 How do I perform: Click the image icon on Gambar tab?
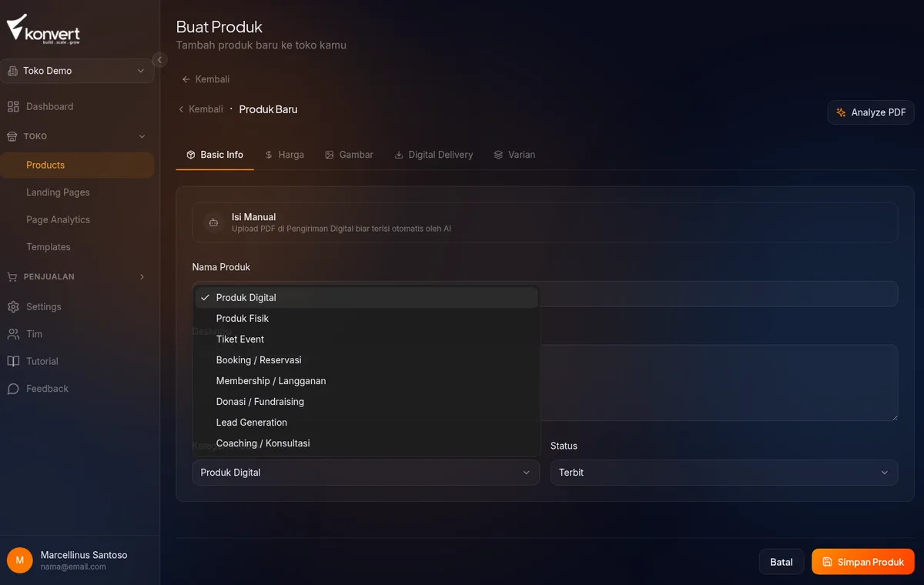pyautogui.click(x=330, y=155)
